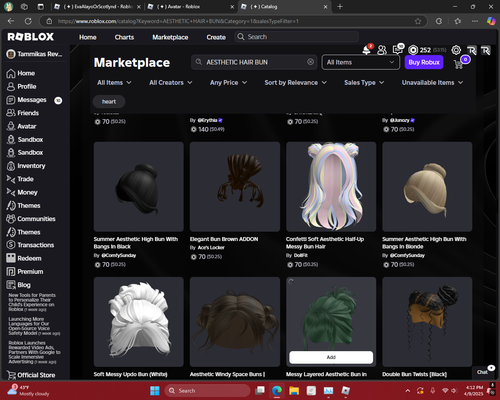Open the shopping cart icon
This screenshot has height=400, width=500.
click(x=459, y=63)
